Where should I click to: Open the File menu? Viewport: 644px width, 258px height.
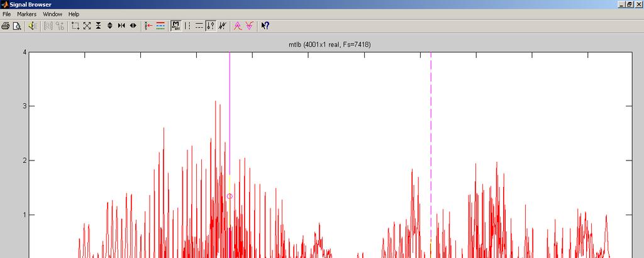[x=6, y=14]
